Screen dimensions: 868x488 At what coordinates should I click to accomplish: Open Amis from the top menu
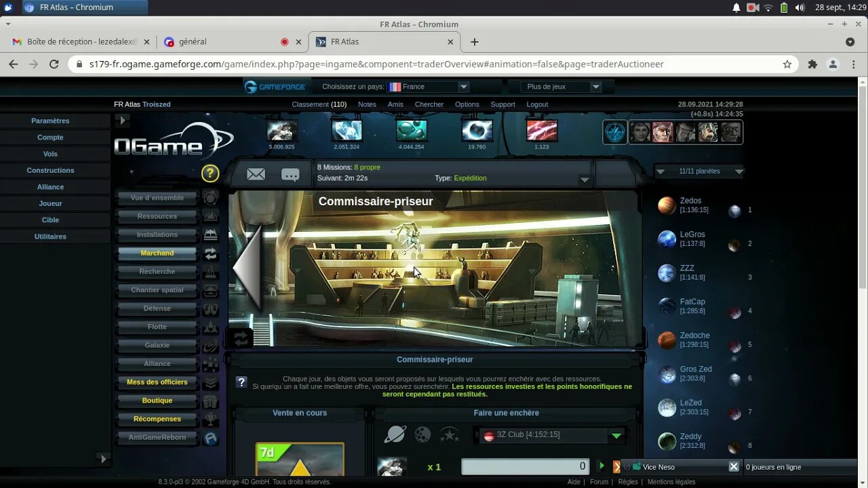click(395, 104)
